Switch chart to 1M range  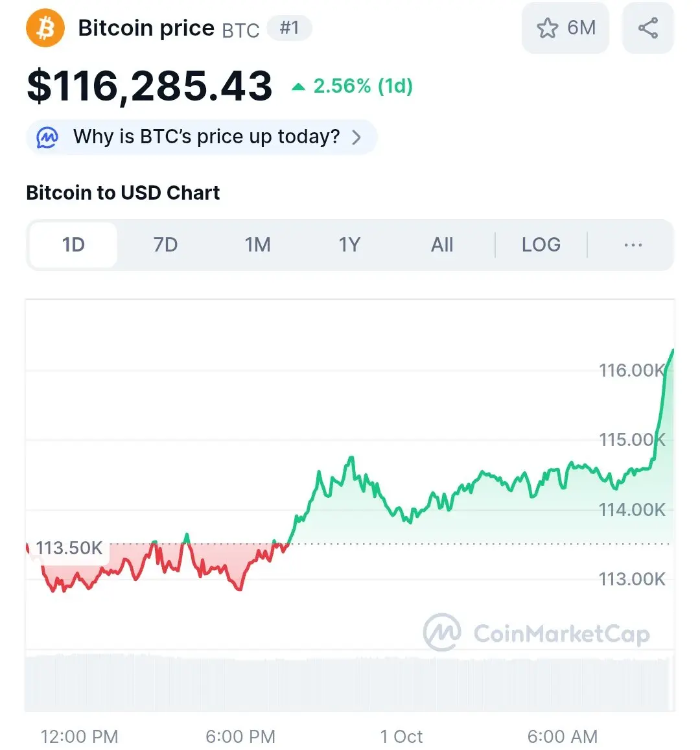258,245
